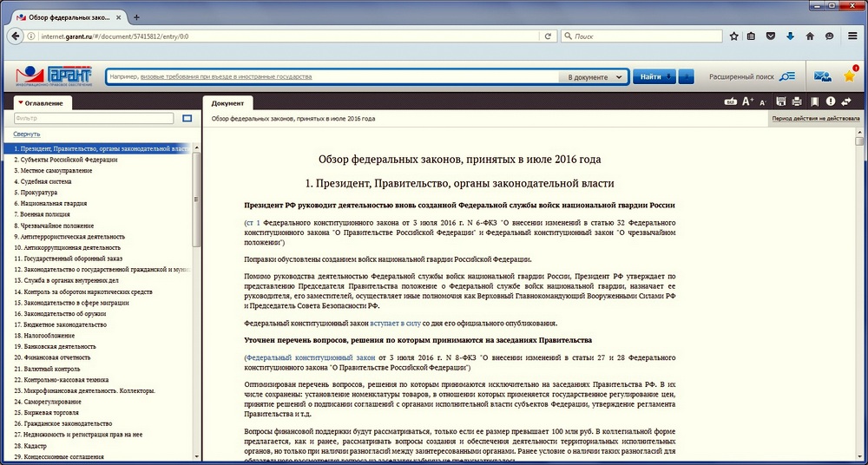Select '15. Законодательство в сфере миграции'

pyautogui.click(x=71, y=303)
